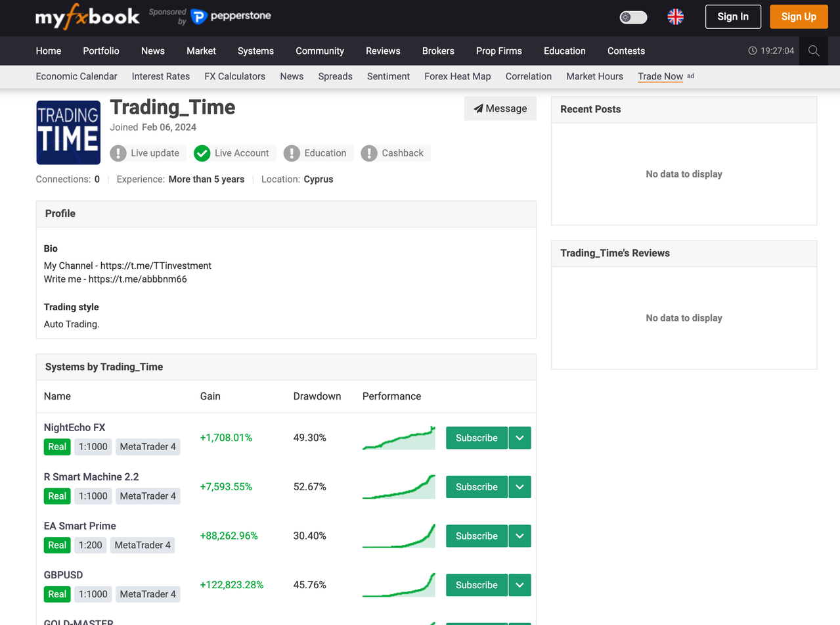Toggle the dark mode switch
840x625 pixels.
click(x=633, y=17)
